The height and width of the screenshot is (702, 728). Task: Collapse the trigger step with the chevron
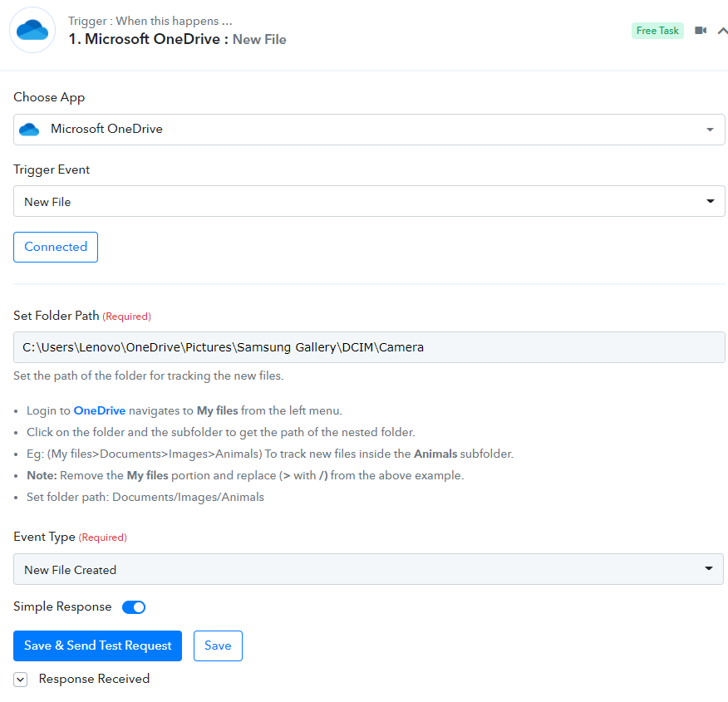[722, 31]
